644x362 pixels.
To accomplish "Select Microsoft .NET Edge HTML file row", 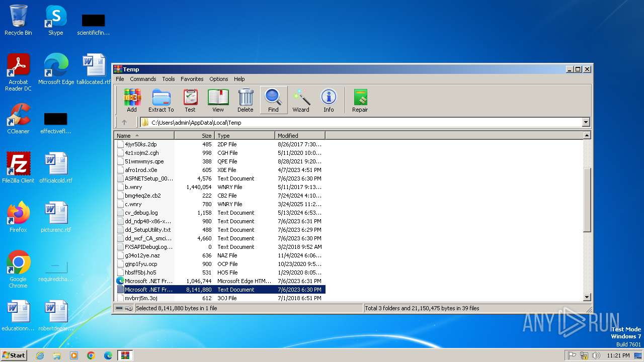I will (x=220, y=281).
